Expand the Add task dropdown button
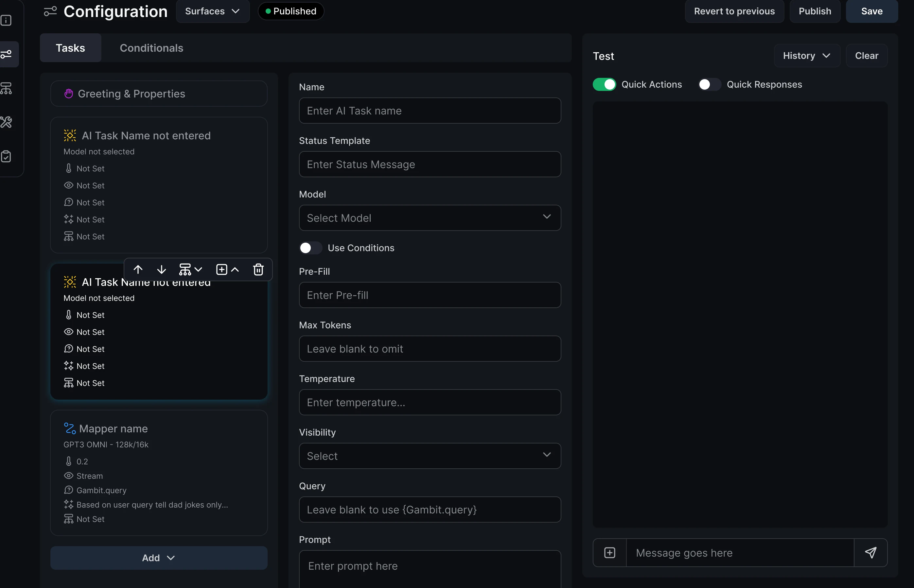 pos(159,558)
